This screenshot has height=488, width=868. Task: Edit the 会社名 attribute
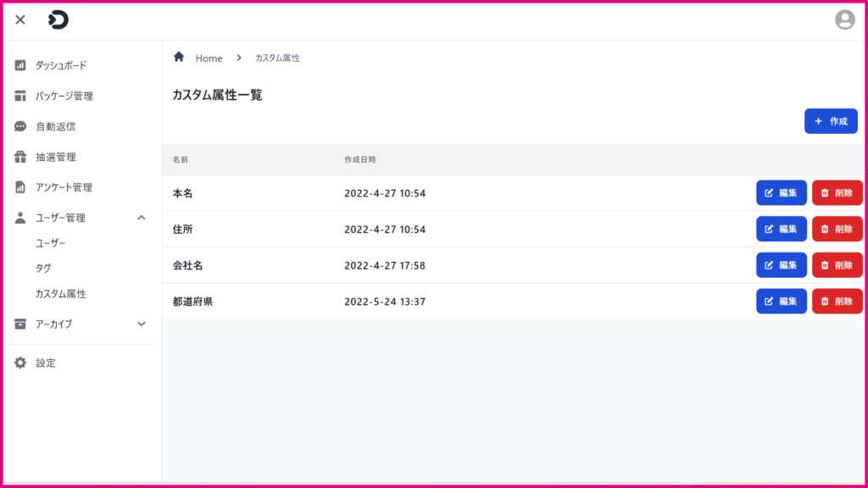[781, 265]
